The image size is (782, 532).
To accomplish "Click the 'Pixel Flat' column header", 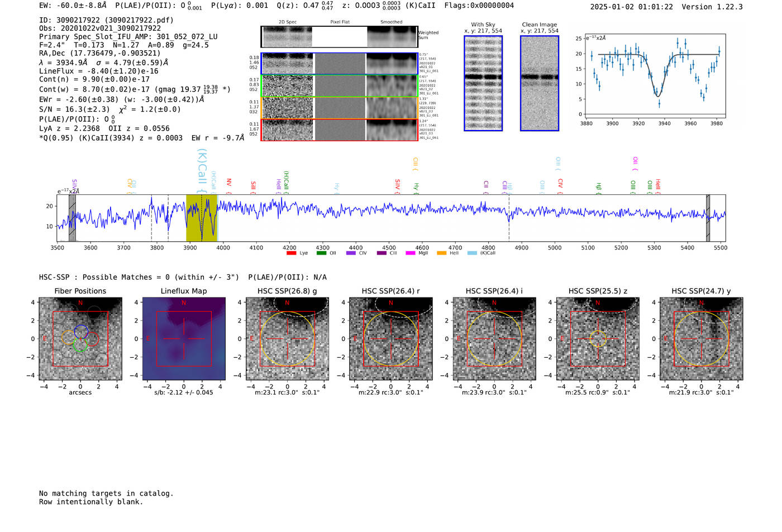I will 340,22.
